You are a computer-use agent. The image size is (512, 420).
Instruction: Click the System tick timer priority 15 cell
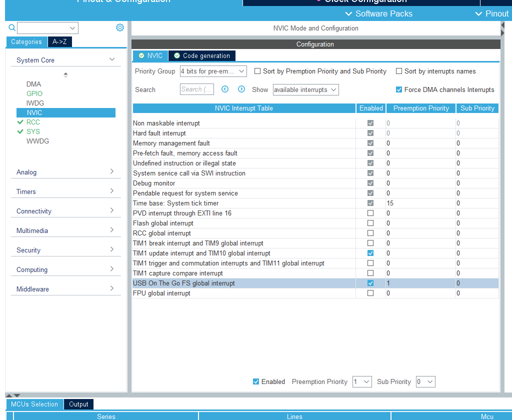pyautogui.click(x=420, y=203)
